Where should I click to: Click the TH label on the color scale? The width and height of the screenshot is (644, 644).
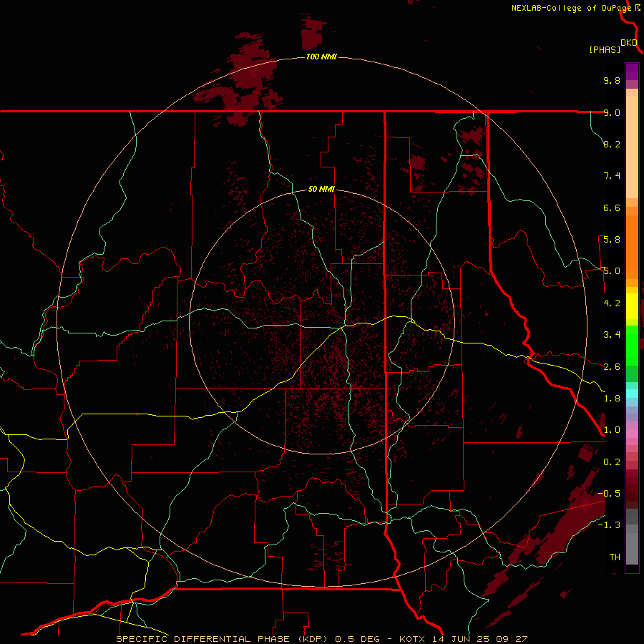tap(615, 557)
